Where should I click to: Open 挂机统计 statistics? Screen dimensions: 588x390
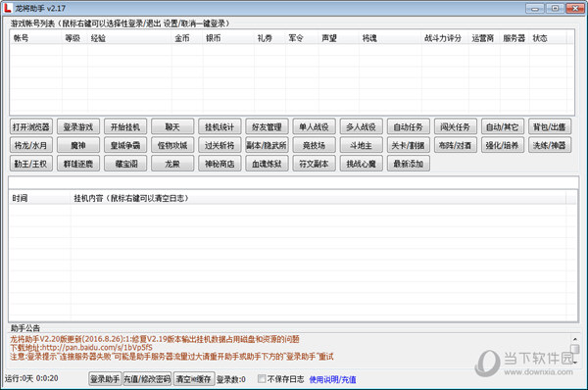[220, 126]
